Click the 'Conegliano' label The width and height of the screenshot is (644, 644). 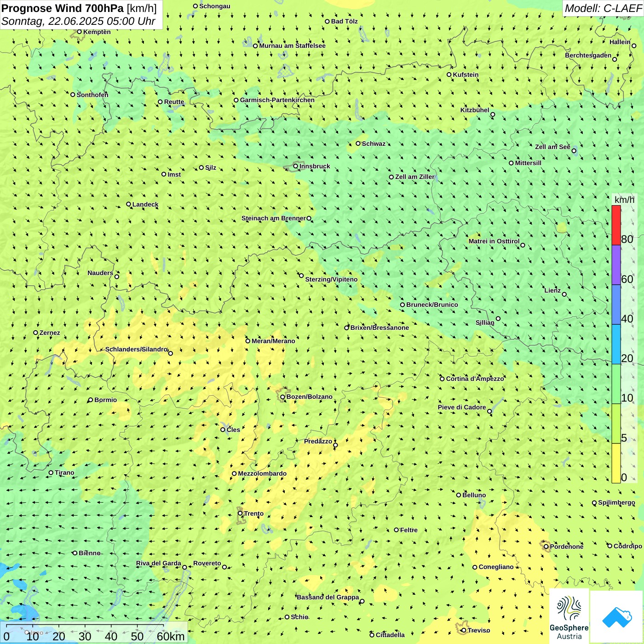click(x=496, y=567)
